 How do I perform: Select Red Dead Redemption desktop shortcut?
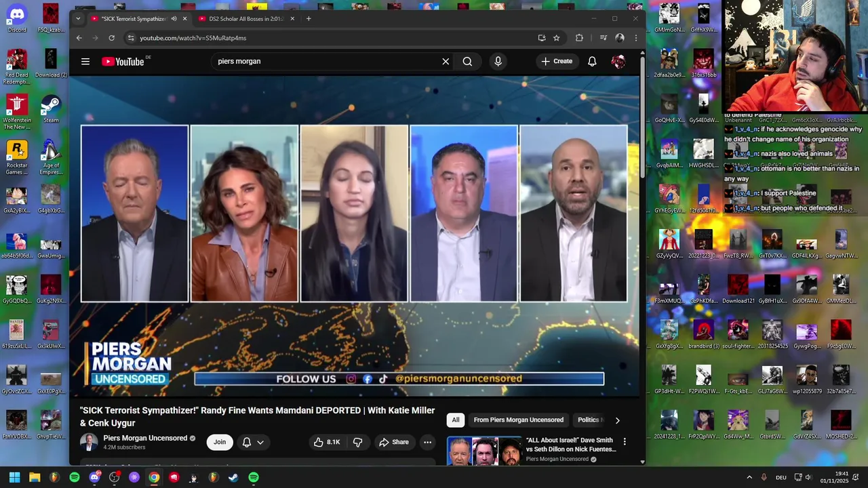tap(17, 66)
